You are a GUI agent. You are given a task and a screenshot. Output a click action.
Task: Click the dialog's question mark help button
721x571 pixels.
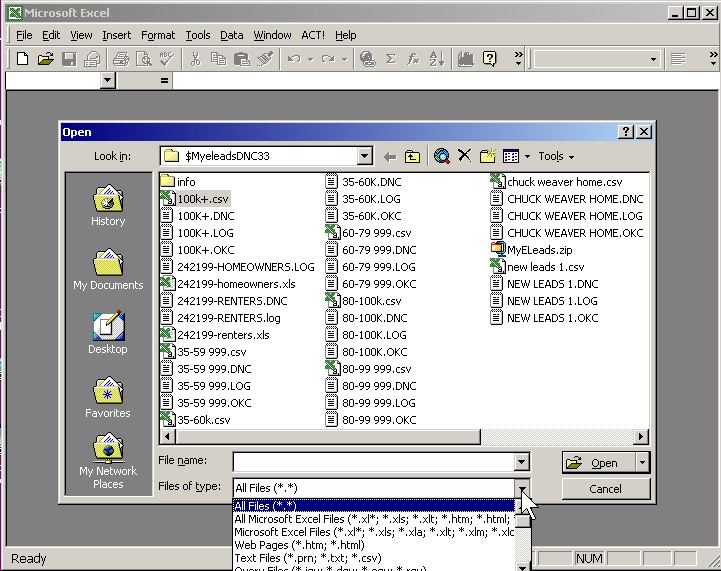click(625, 132)
